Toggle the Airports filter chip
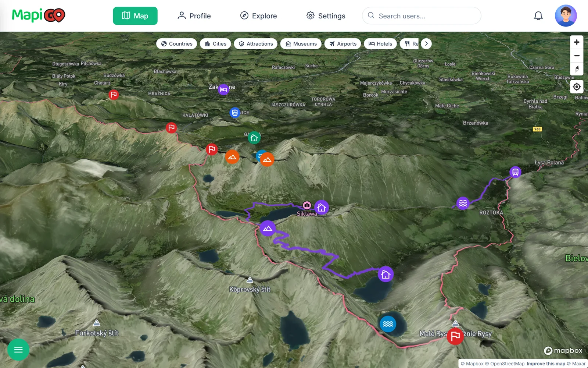Screen dimensions: 588x368 (343, 44)
